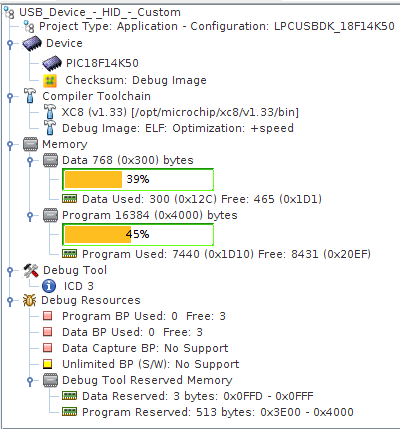
Task: Click the 39% data memory usage bar
Action: 138,180
